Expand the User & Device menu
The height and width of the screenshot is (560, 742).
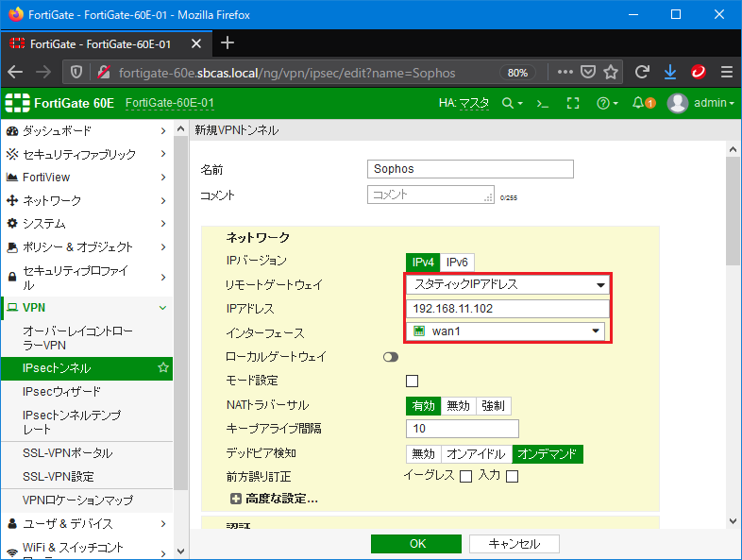[87, 523]
